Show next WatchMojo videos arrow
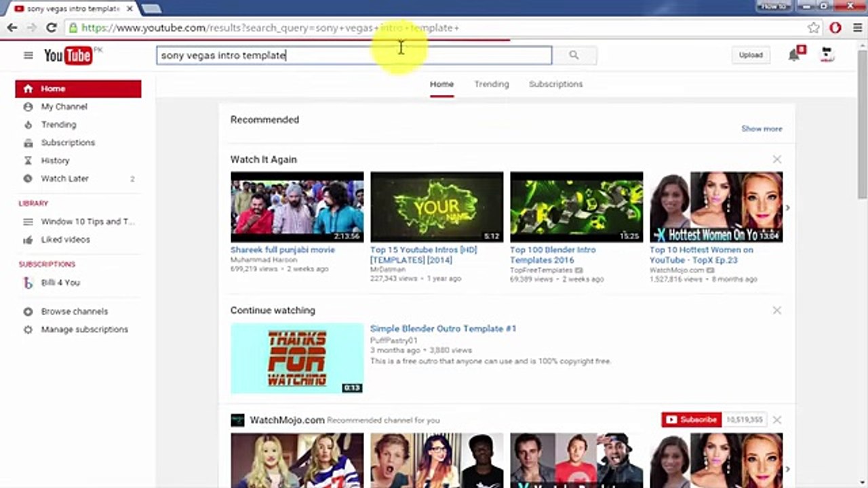Screen dimensions: 868x488 coord(787,469)
